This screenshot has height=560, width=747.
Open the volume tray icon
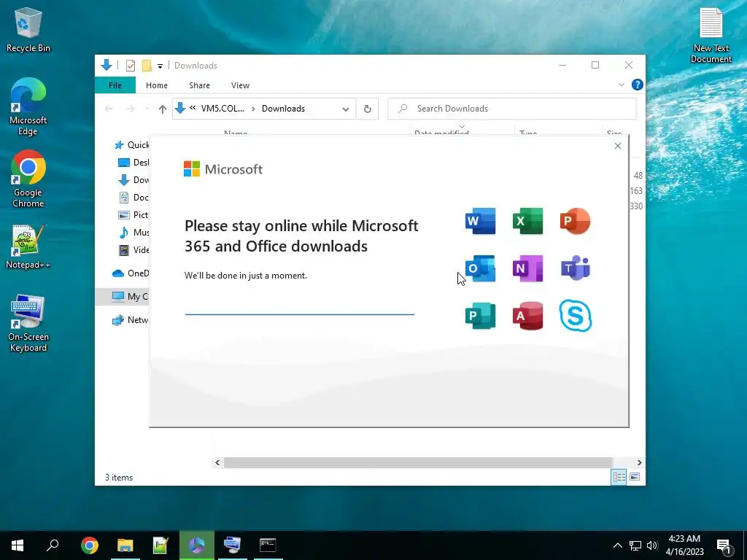tap(652, 545)
